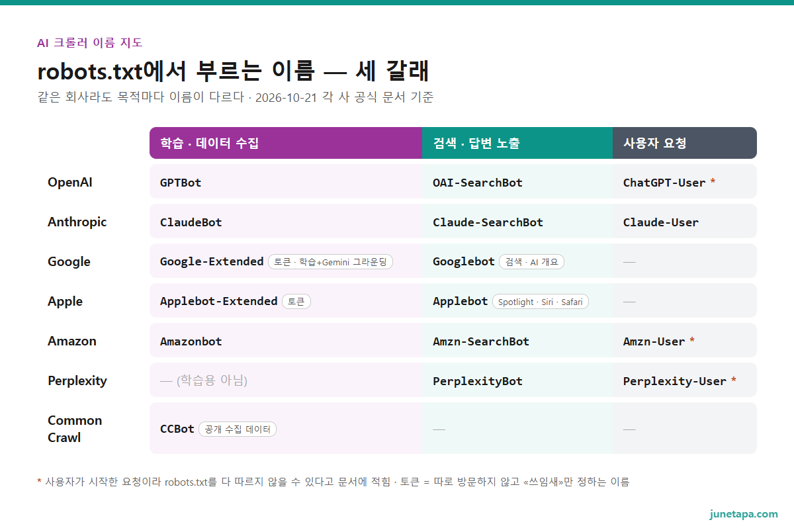794x532 pixels.
Task: Click the Claude-User cell
Action: coord(685,221)
